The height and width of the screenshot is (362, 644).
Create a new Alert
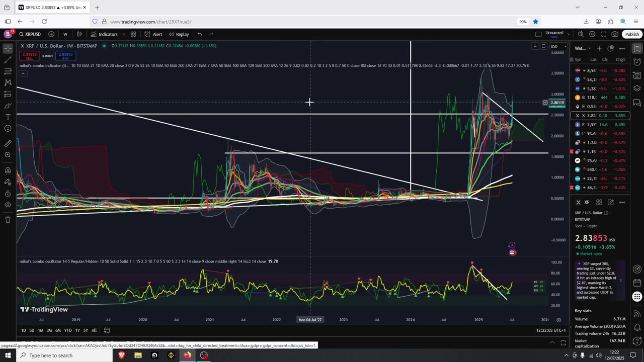point(153,34)
